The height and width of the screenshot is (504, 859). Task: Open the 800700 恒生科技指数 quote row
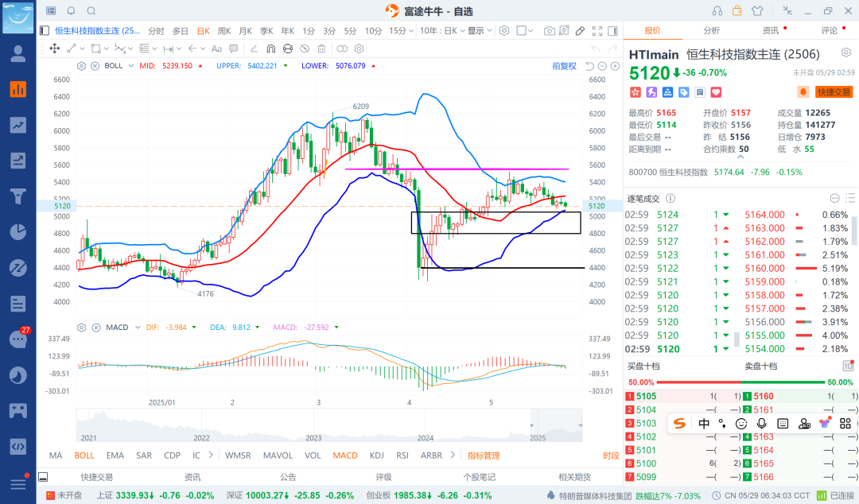point(716,172)
